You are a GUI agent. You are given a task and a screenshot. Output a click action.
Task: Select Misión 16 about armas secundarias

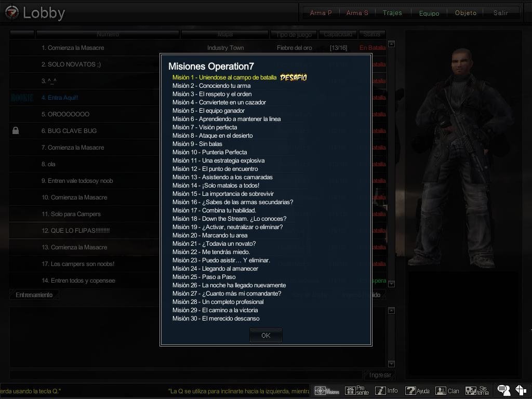[233, 202]
